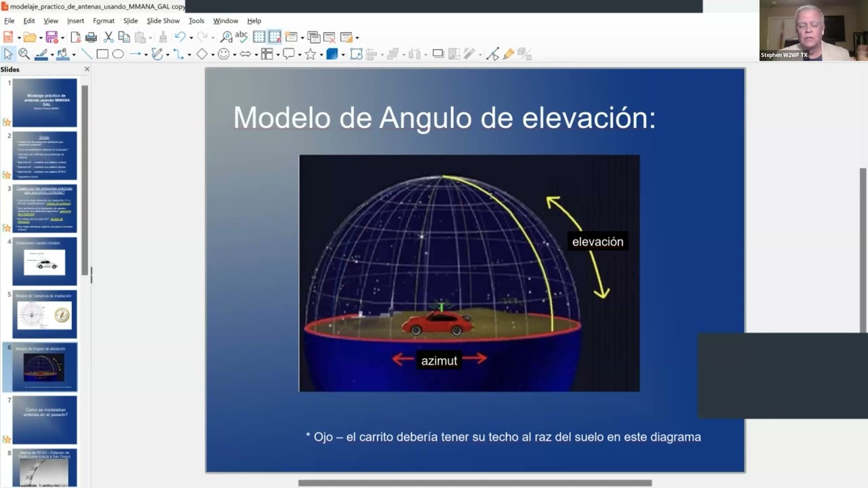Select the Zoom and Pan tool
The width and height of the screenshot is (868, 488).
point(24,54)
